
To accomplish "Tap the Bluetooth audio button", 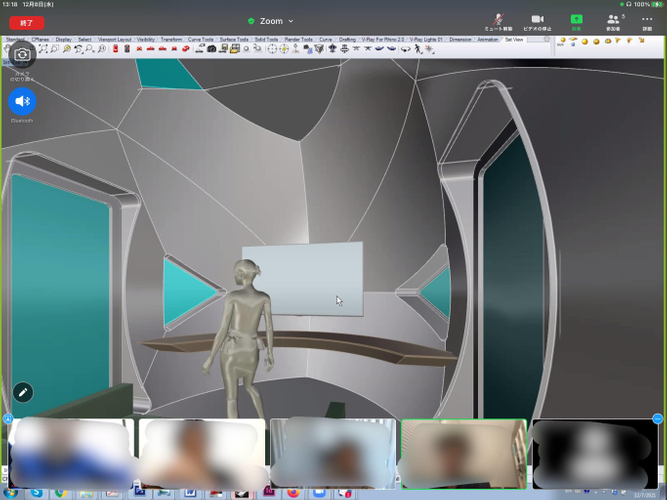I will 22,101.
